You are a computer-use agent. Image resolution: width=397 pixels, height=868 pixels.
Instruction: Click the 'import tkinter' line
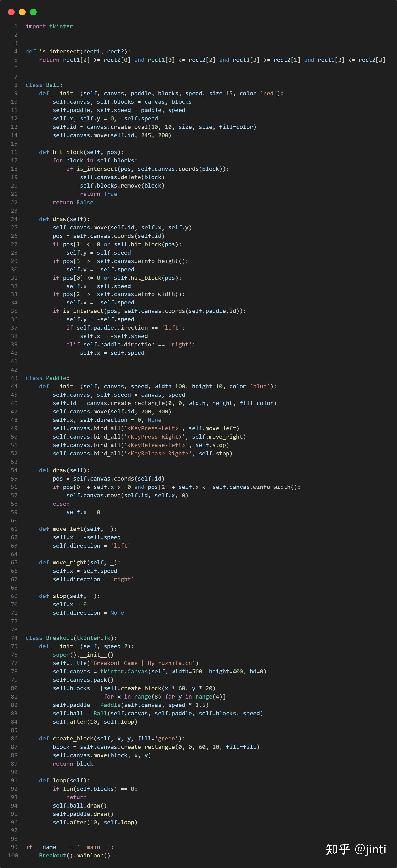(x=49, y=26)
